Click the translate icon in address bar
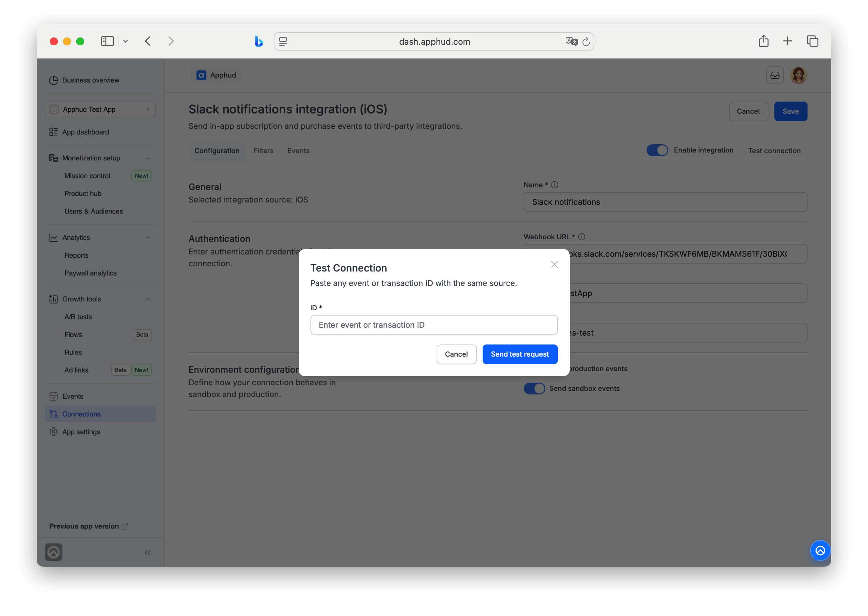868x616 pixels. (x=571, y=42)
